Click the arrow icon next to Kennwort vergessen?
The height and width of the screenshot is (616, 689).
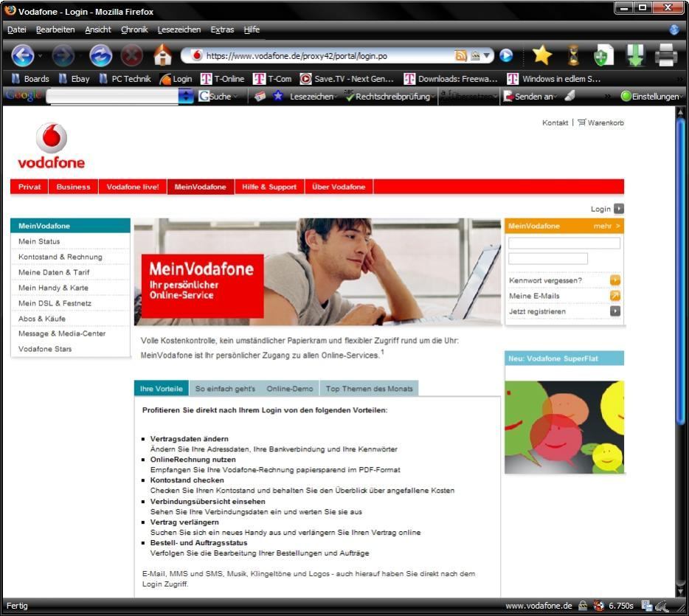pos(615,280)
